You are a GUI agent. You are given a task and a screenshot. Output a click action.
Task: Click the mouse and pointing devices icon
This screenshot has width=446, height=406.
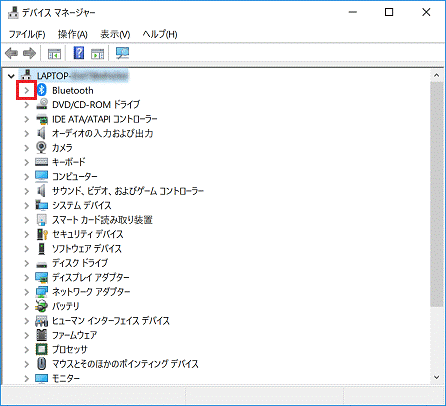pos(42,364)
